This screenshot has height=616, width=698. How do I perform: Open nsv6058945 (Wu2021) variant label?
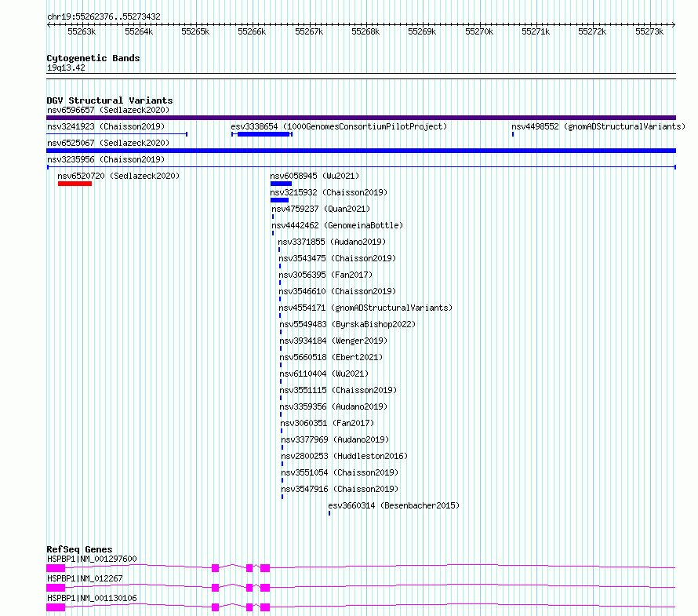pyautogui.click(x=314, y=176)
